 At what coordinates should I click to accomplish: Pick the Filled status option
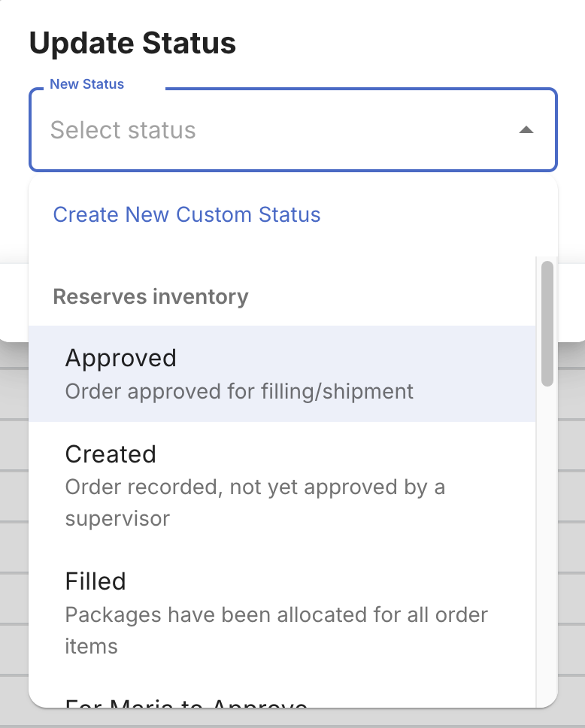click(282, 613)
